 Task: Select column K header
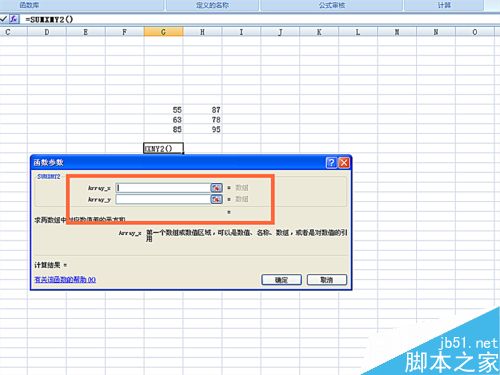(x=319, y=32)
